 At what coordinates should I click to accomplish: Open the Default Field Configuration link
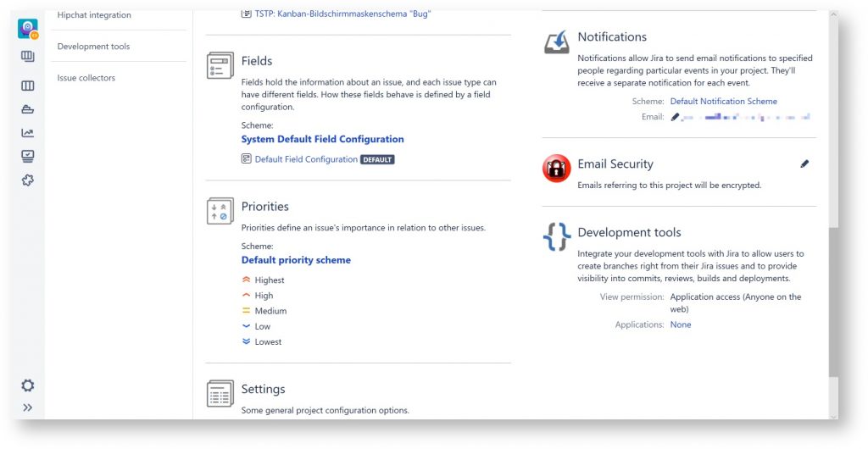coord(306,159)
